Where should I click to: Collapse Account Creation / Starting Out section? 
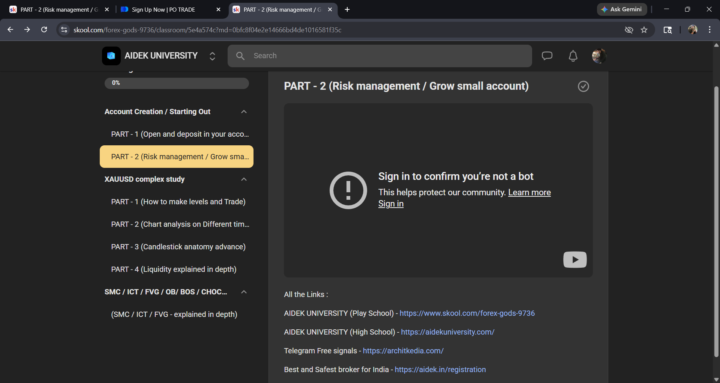click(244, 112)
